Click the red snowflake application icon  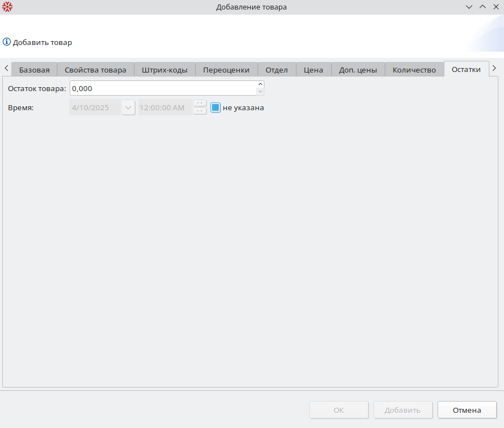coord(7,7)
